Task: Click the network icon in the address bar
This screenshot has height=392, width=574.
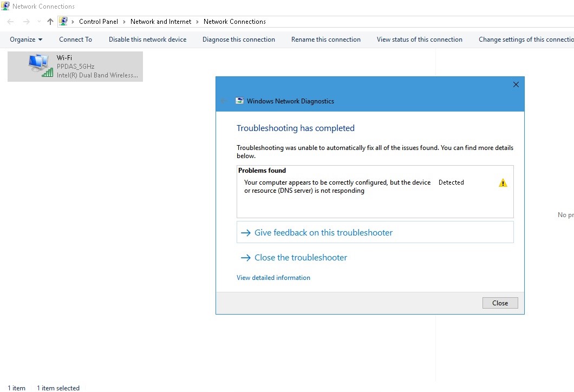Action: 64,21
